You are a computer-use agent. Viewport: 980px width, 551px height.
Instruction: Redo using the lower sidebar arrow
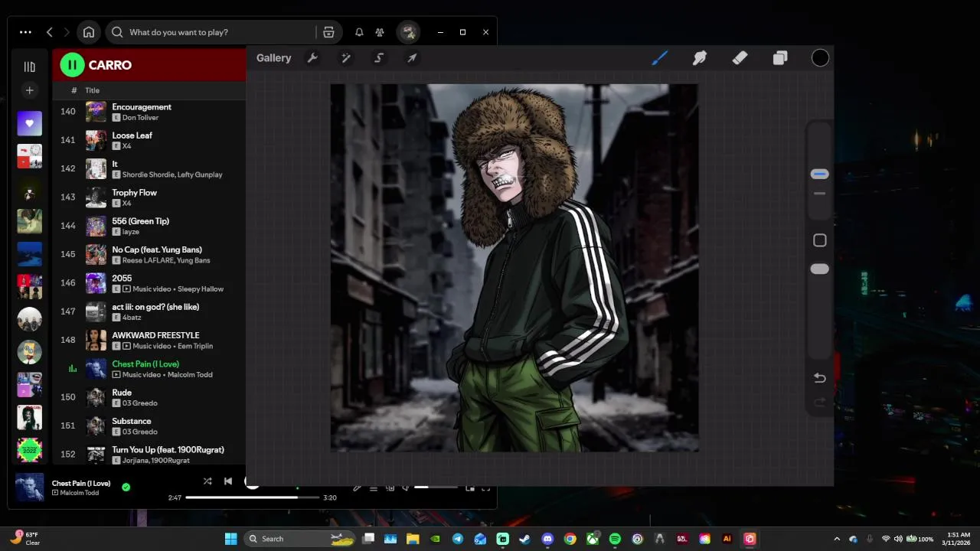click(819, 403)
